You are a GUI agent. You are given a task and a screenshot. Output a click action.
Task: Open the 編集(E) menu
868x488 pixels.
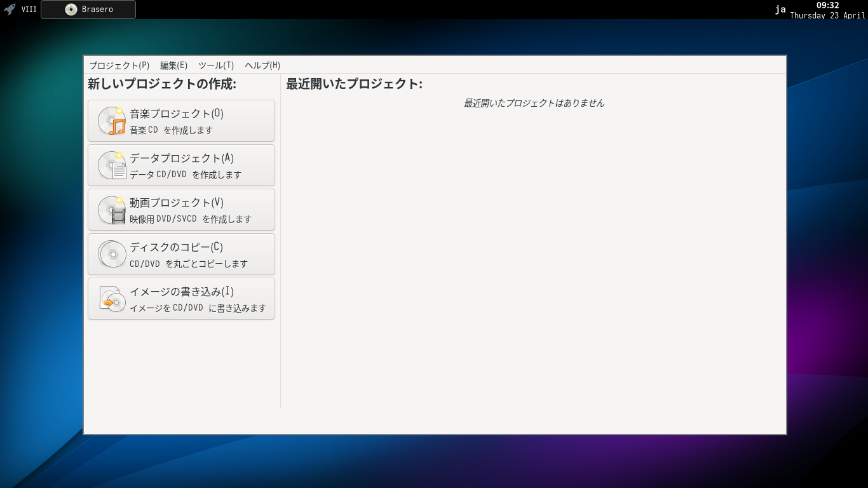[173, 65]
